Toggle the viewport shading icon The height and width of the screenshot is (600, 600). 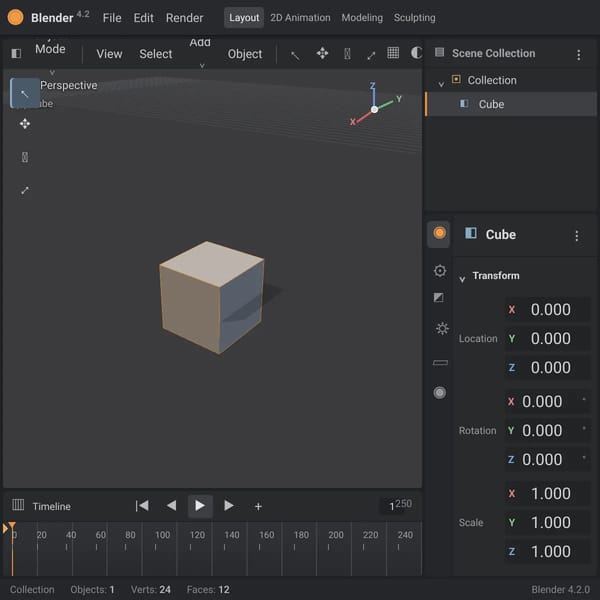click(416, 53)
